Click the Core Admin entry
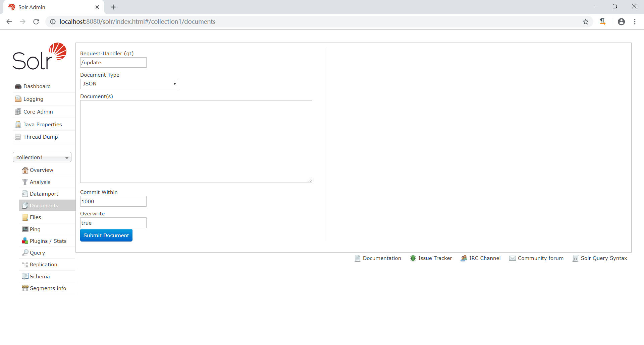This screenshot has width=644, height=345. [38, 112]
